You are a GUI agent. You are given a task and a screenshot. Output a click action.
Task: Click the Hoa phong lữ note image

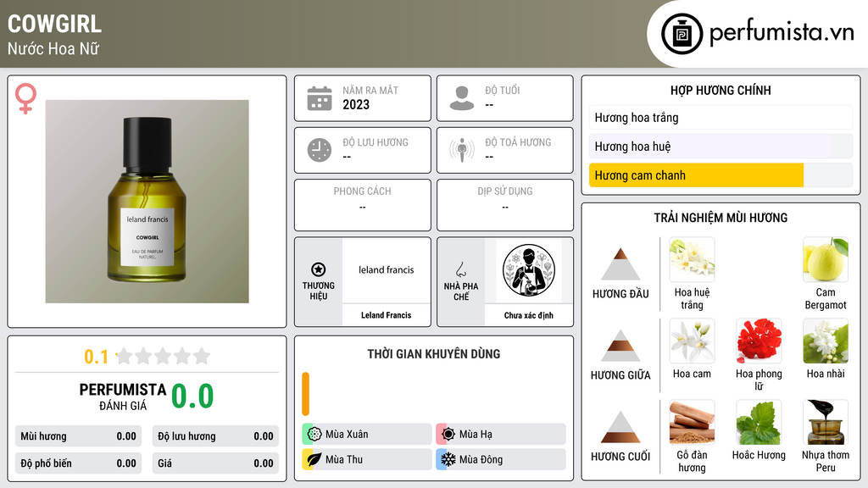coord(759,341)
